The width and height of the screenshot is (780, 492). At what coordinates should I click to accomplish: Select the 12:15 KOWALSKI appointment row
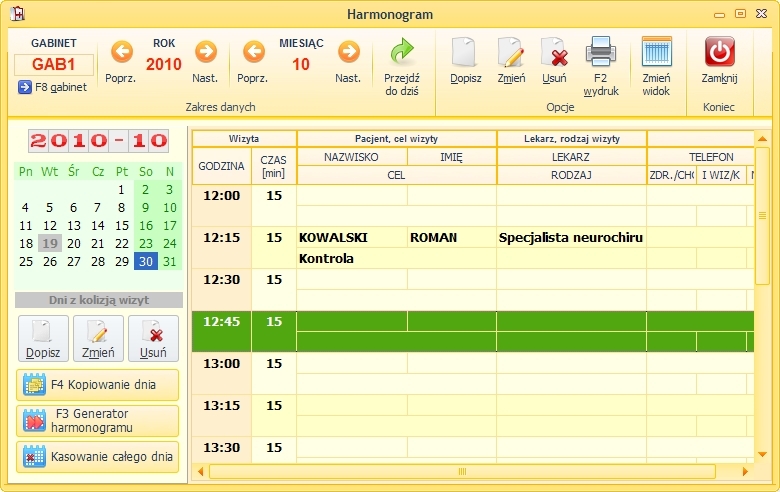[x=473, y=248]
